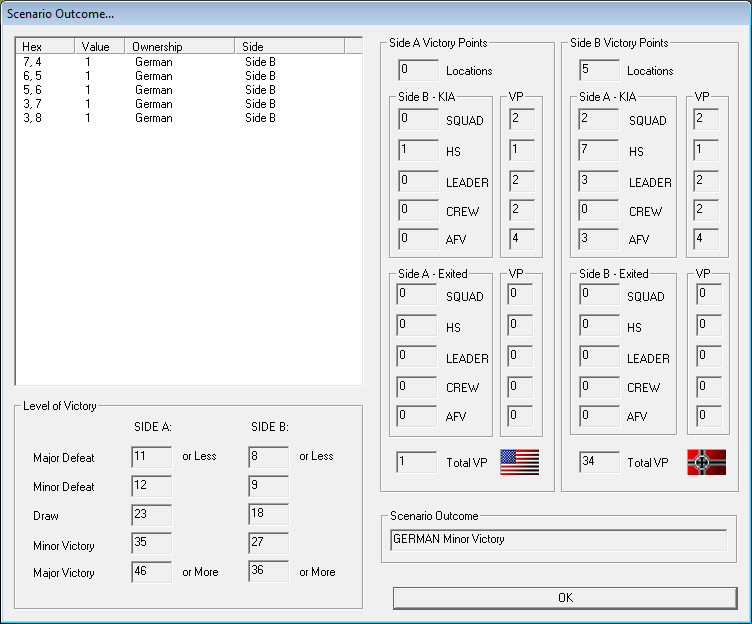
Task: Select the hex 7, 4 row
Action: [188, 62]
